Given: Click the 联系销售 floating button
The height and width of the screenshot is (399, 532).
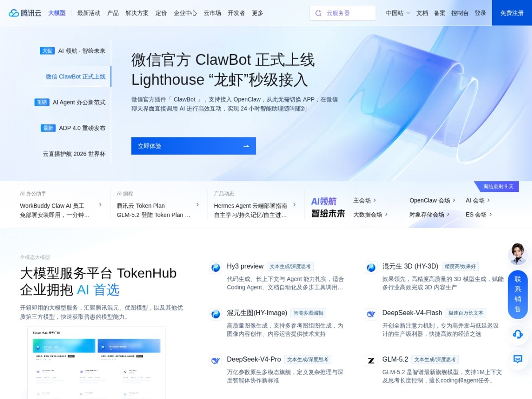Looking at the screenshot, I should [x=517, y=294].
